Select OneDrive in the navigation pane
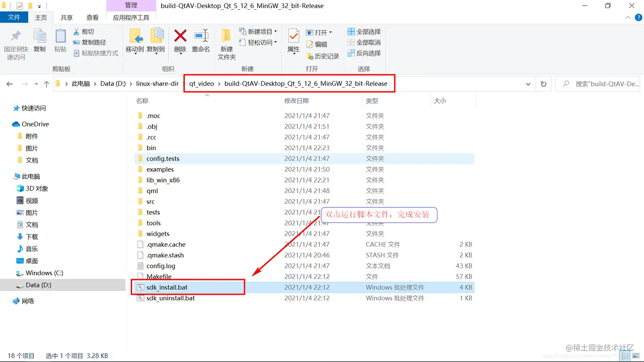Screen dimensions: 644x362 (x=31, y=124)
